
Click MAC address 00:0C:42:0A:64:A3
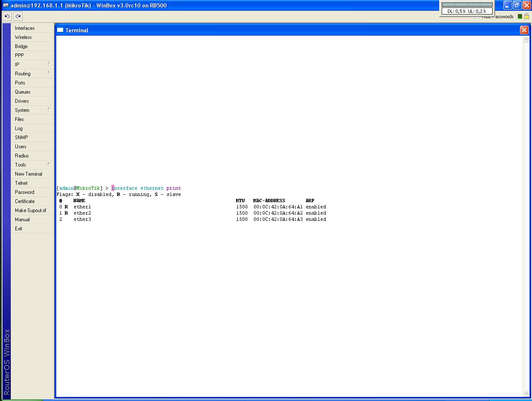(x=278, y=219)
